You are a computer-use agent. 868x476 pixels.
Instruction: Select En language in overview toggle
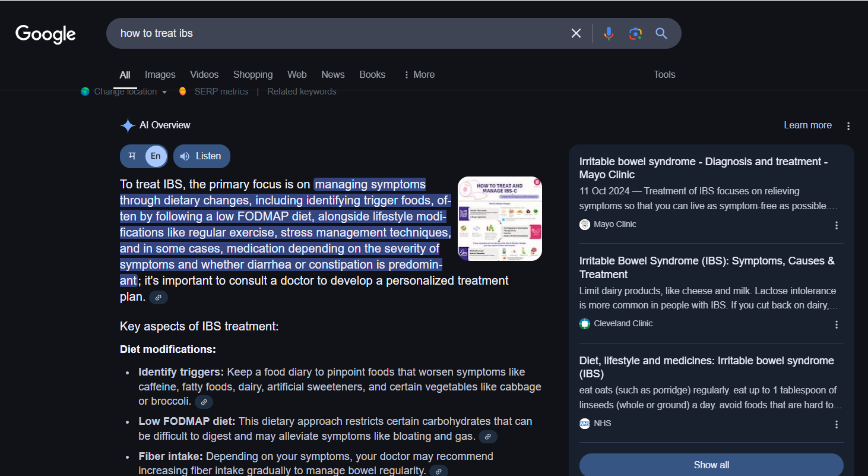(x=156, y=156)
